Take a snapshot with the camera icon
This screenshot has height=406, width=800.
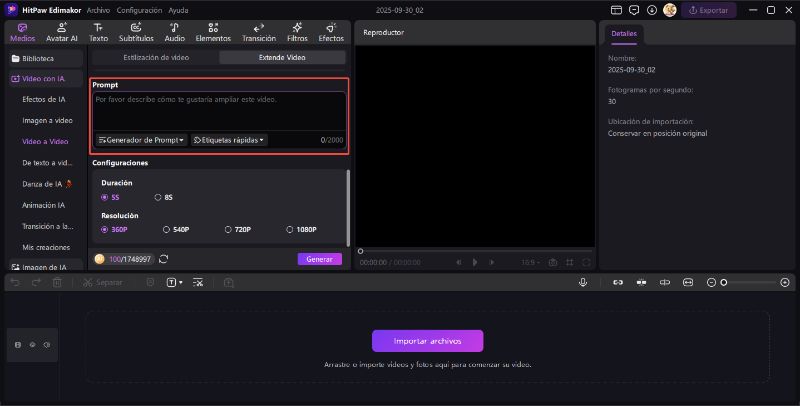(x=552, y=262)
